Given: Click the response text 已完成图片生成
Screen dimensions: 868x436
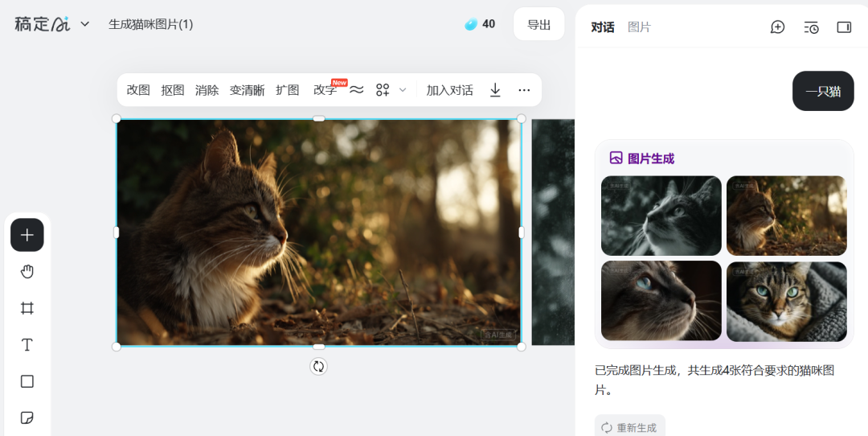Looking at the screenshot, I should click(x=636, y=371).
